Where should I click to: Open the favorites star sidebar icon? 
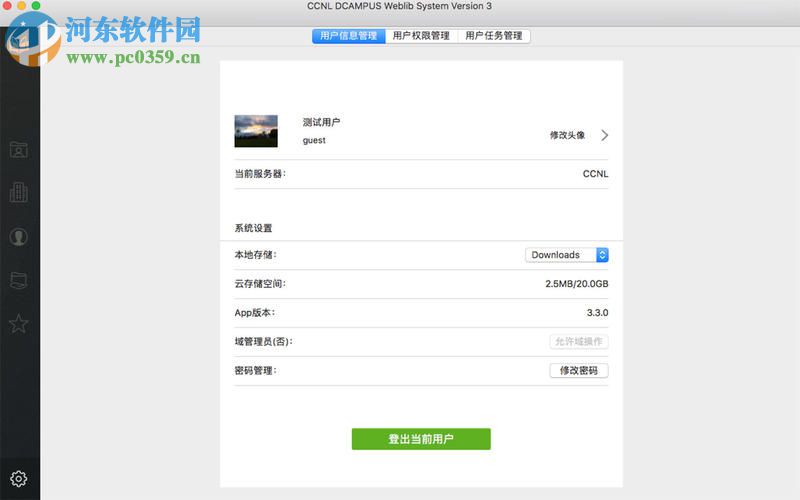point(19,323)
